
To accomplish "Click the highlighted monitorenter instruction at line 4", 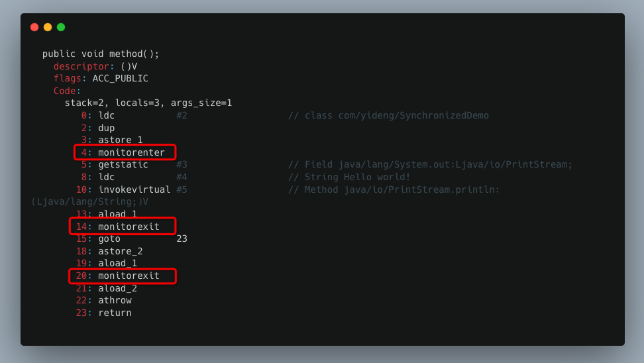I will coord(125,152).
